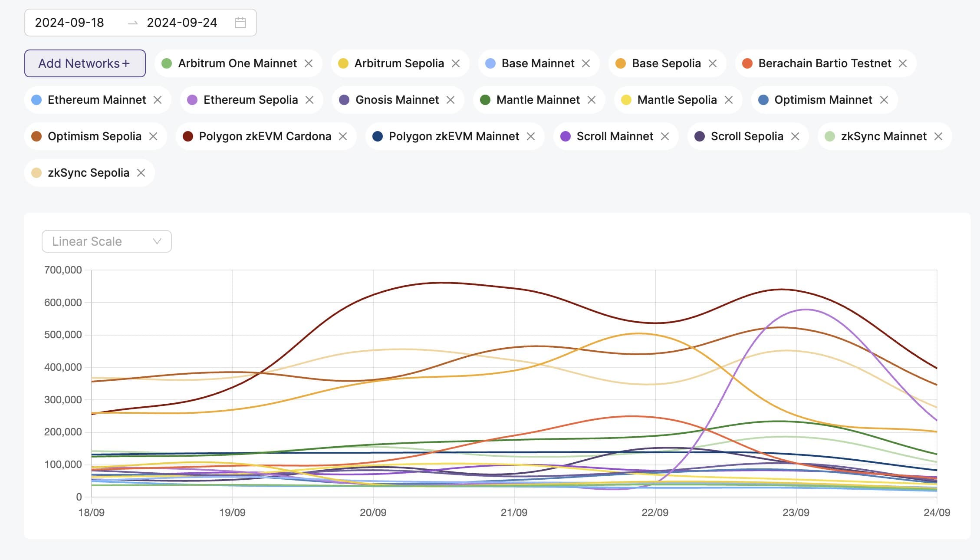Remove the Gnosis Mainnet filter
The width and height of the screenshot is (980, 560).
click(451, 100)
